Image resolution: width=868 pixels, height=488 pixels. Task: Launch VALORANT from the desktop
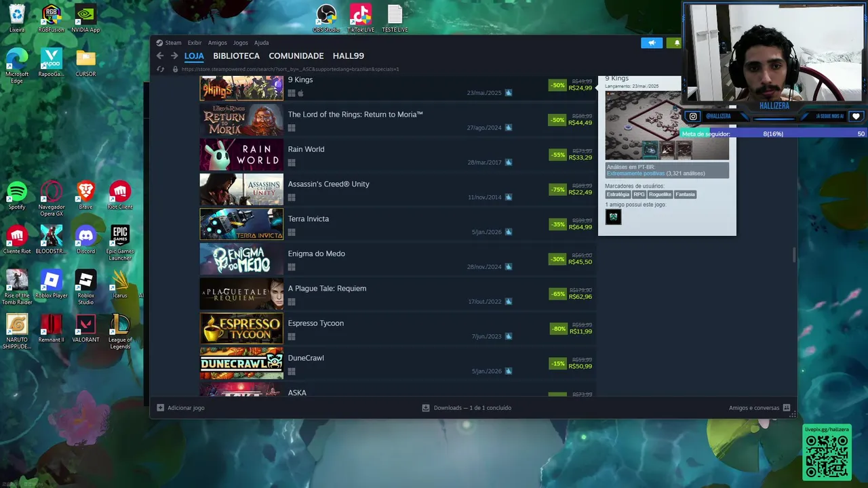pos(85,328)
